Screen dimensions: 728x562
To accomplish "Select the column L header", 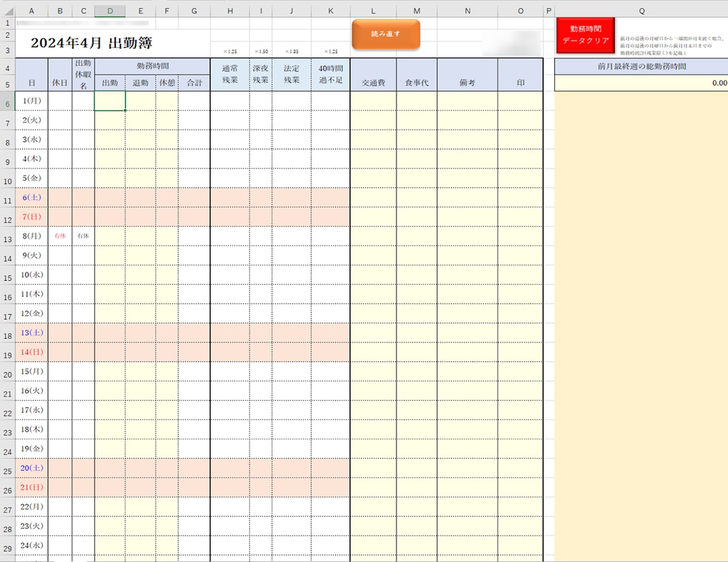I will [x=373, y=11].
